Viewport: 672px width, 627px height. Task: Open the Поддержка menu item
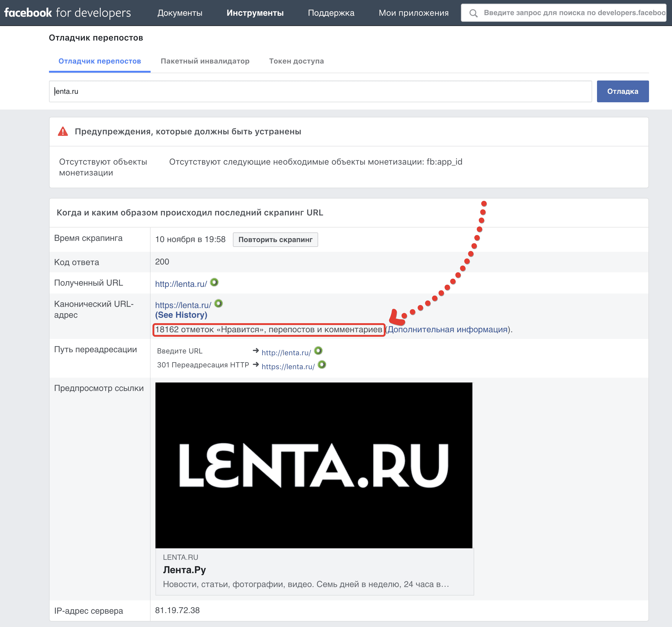[331, 13]
